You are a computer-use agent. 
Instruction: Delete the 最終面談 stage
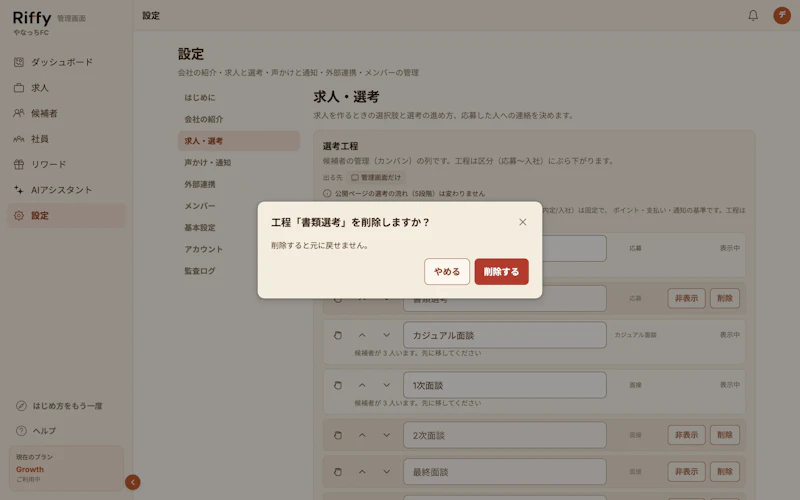[x=724, y=471]
